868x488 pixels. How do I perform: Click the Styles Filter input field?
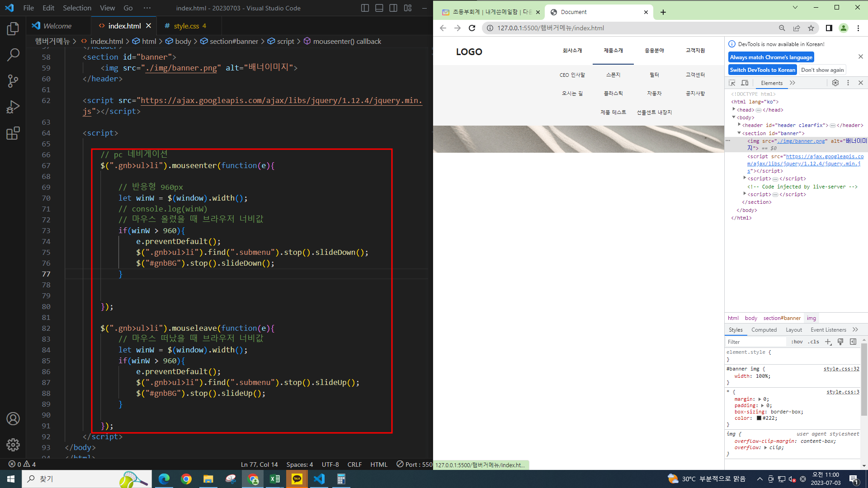tap(755, 342)
